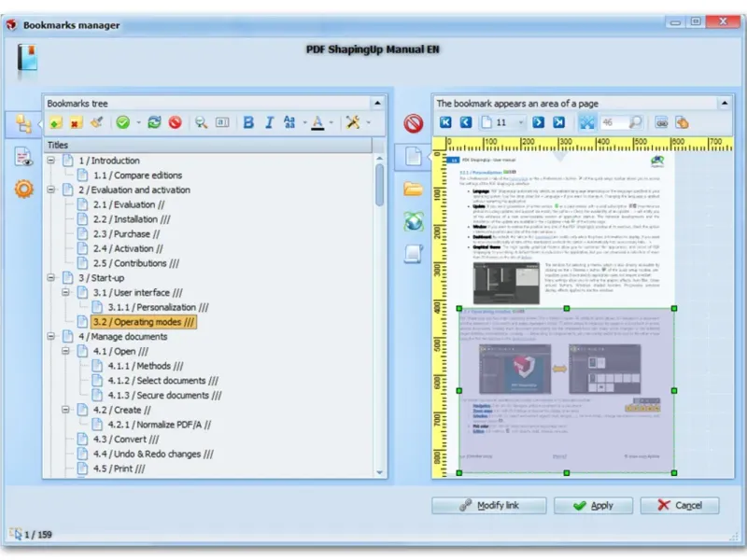Image resolution: width=747 pixels, height=560 pixels.
Task: Collapse the bookmark page area panel header
Action: (x=725, y=104)
